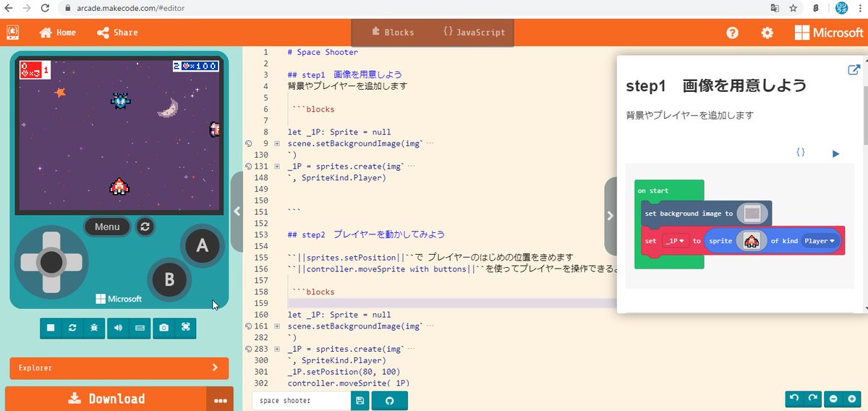Screen dimensions: 868x411
Task: Open the browser translate icon
Action: click(x=775, y=8)
